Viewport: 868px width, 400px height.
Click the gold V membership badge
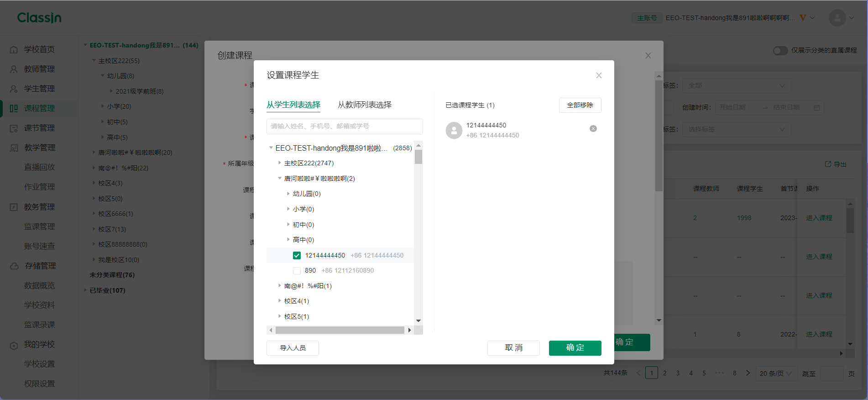point(803,18)
